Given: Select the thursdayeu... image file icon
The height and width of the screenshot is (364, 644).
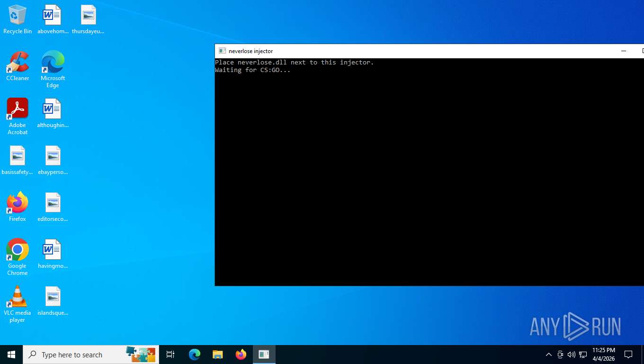Looking at the screenshot, I should pos(88,19).
